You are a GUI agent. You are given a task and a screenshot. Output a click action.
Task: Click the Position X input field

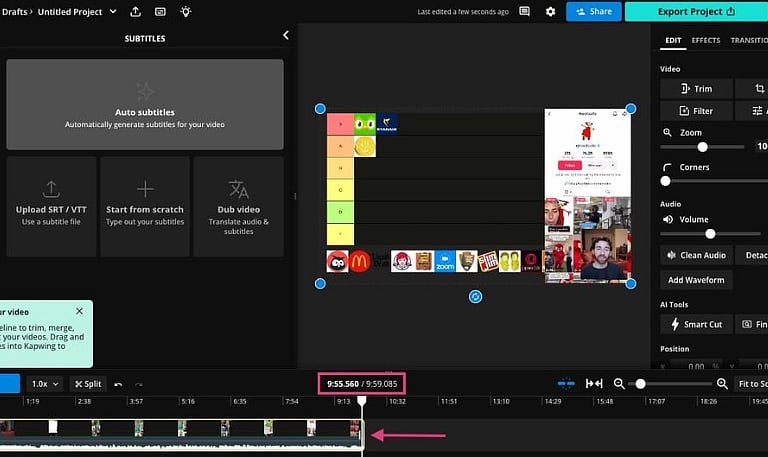696,366
